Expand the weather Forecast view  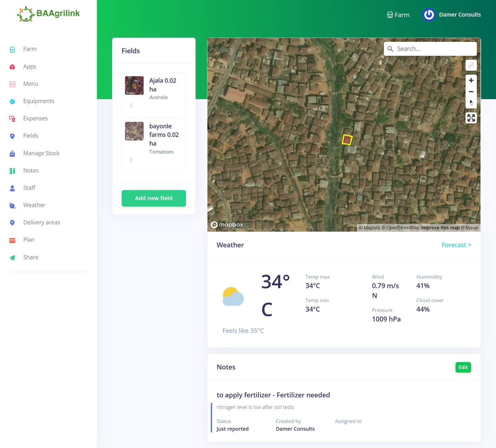(x=456, y=245)
